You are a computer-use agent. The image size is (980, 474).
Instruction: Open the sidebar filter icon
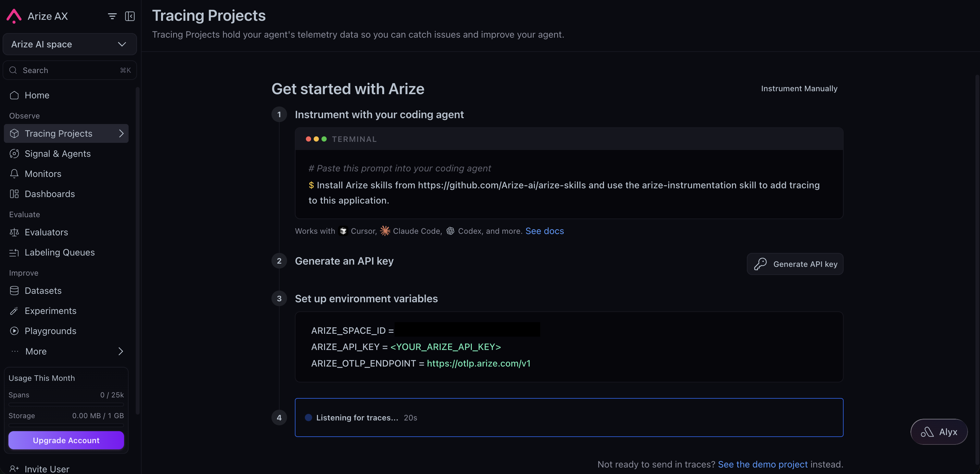112,16
